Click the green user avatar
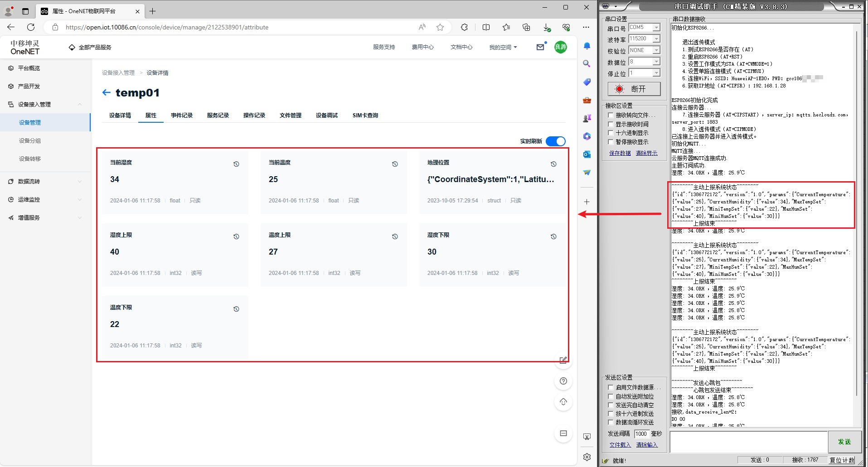The height and width of the screenshot is (467, 868). coord(561,47)
